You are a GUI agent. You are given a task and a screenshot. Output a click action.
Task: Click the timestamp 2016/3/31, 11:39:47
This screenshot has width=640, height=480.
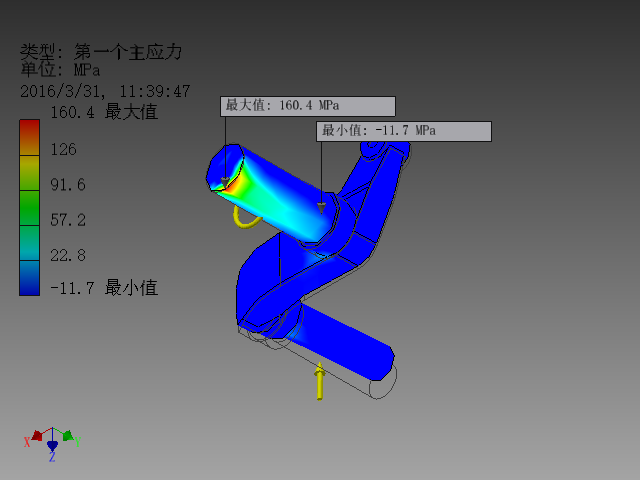(105, 91)
